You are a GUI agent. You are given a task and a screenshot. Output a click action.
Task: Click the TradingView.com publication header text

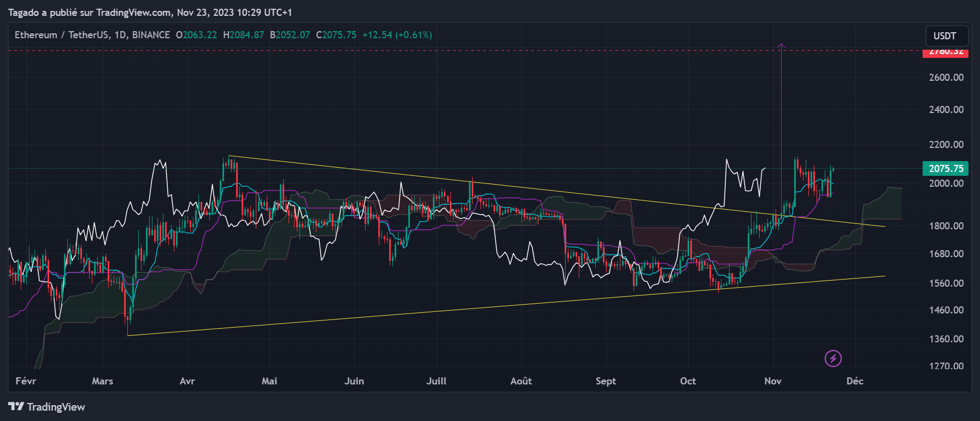tap(150, 12)
